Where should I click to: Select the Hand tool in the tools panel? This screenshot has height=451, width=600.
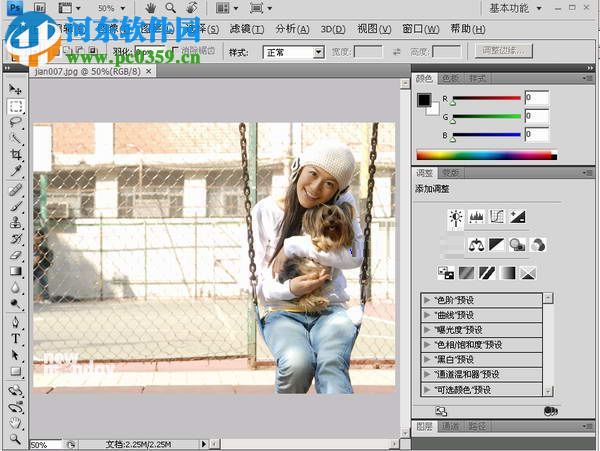coord(15,423)
